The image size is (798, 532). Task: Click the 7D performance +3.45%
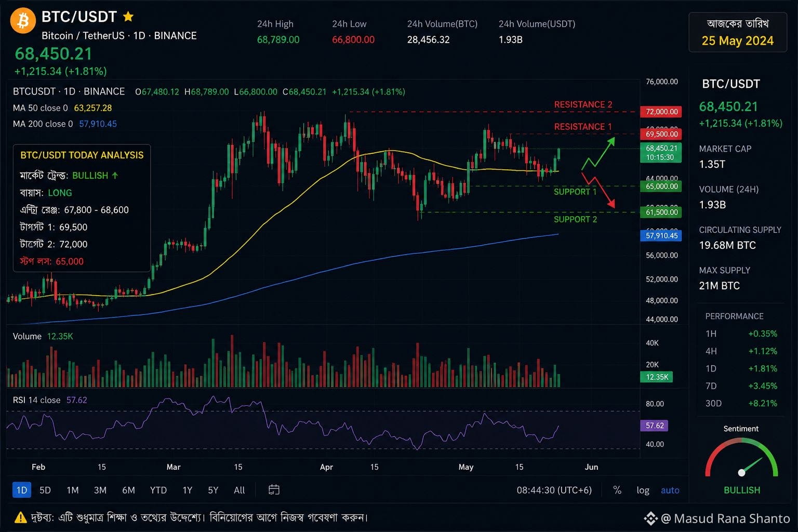763,386
